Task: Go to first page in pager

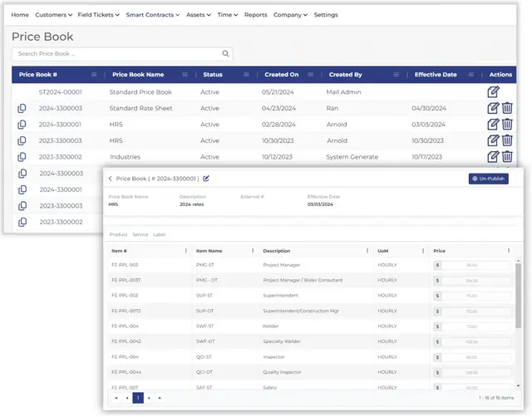Action: coord(116,398)
